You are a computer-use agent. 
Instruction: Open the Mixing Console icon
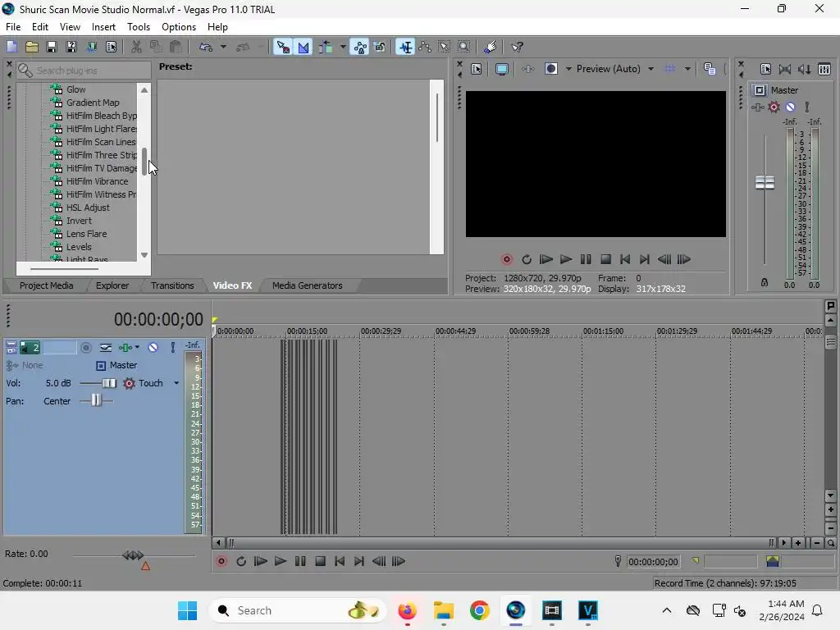(824, 69)
